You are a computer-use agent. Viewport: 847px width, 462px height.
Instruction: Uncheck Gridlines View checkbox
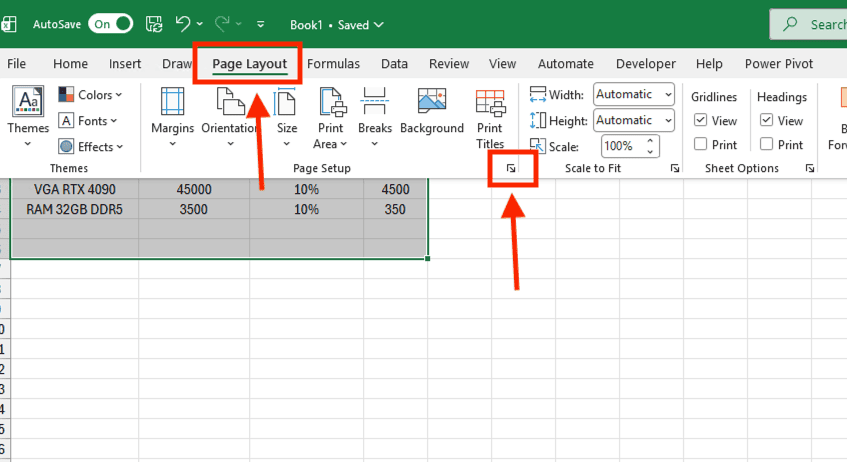coord(700,120)
